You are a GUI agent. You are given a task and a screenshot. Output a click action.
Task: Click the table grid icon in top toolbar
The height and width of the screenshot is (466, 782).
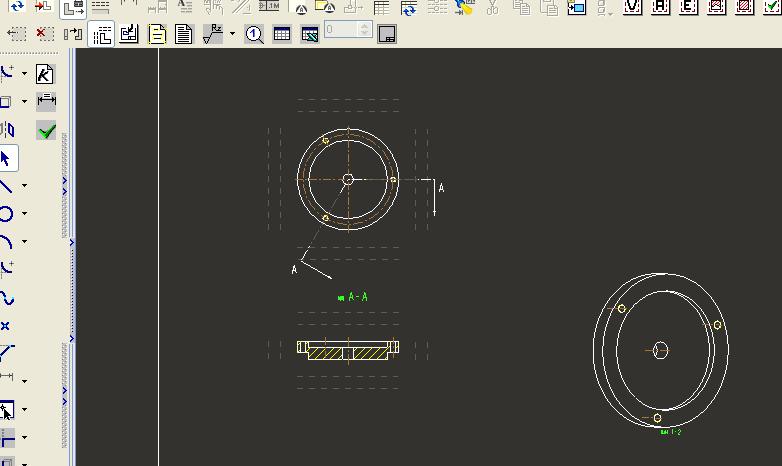(x=382, y=7)
